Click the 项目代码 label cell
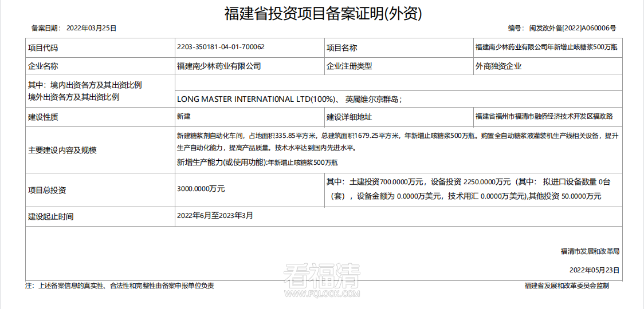 [100, 47]
